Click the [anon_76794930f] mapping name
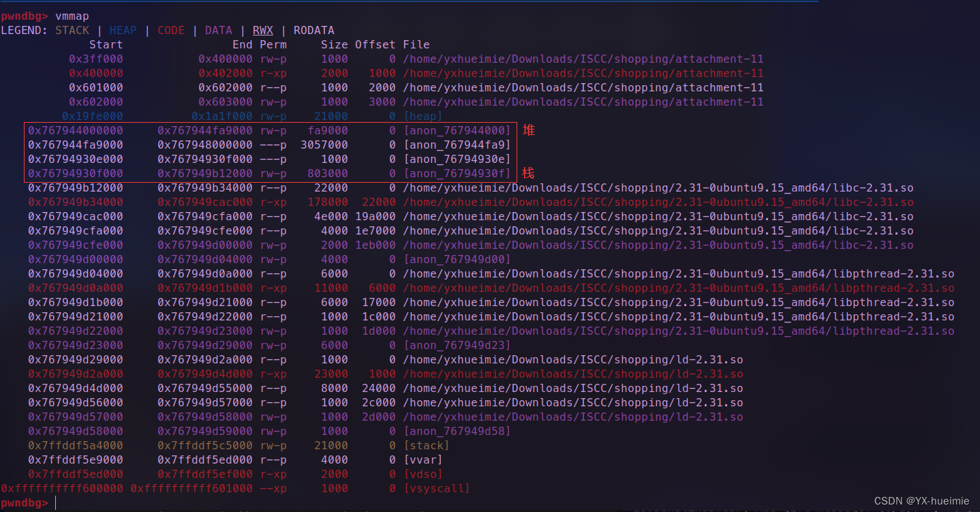This screenshot has width=980, height=512. pos(457,173)
